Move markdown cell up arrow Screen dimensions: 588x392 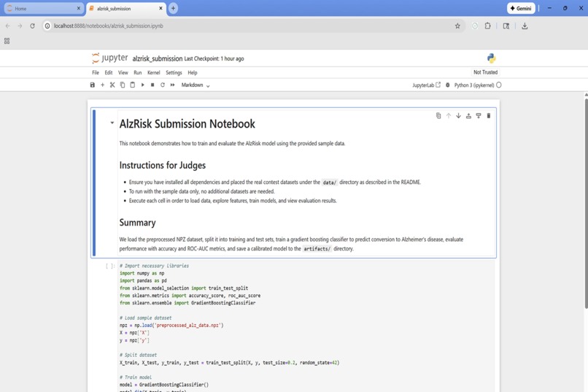click(449, 115)
